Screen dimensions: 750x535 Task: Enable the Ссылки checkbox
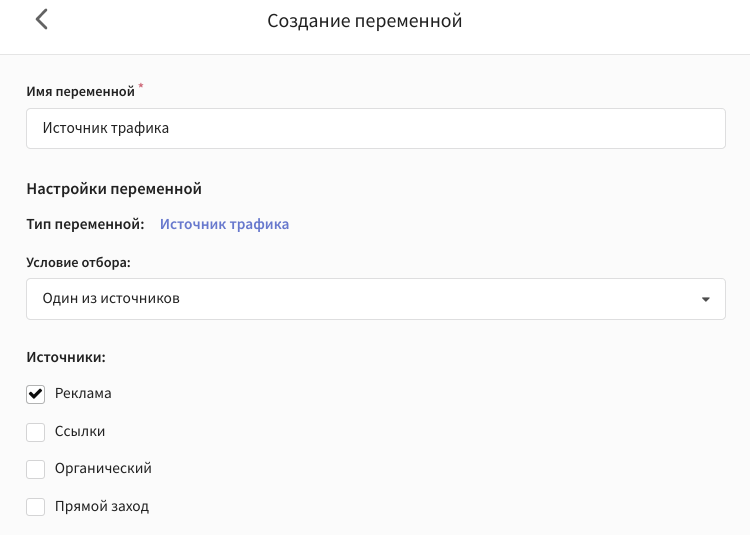35,432
